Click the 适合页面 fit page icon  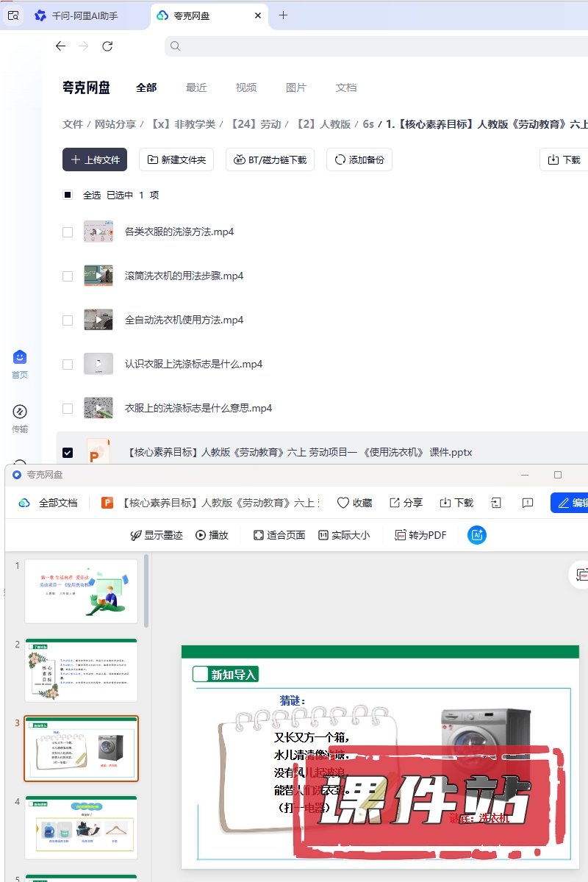[259, 535]
